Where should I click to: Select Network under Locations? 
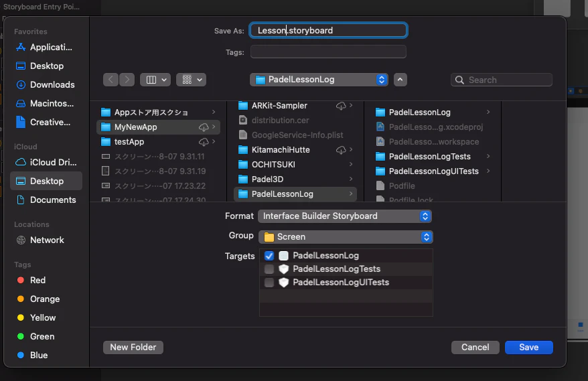coord(40,240)
